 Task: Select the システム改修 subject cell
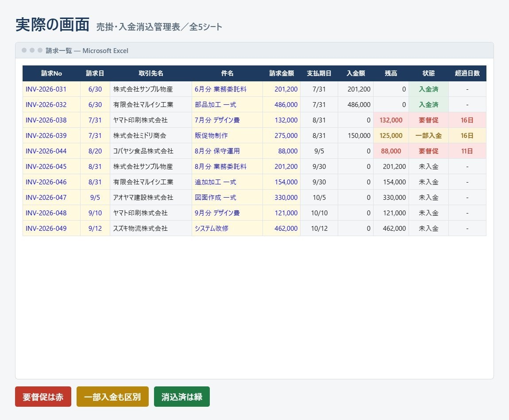pos(227,228)
